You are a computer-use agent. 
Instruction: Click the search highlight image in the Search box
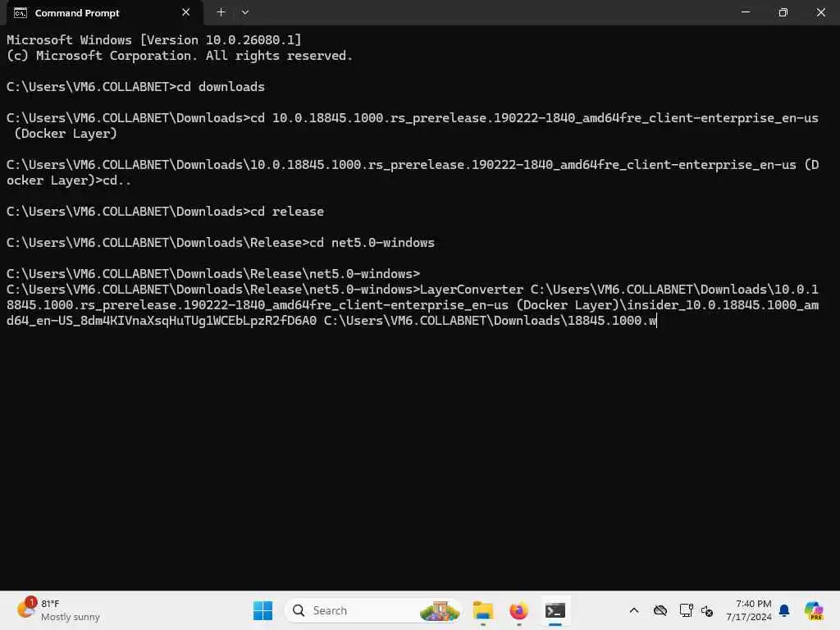point(440,610)
